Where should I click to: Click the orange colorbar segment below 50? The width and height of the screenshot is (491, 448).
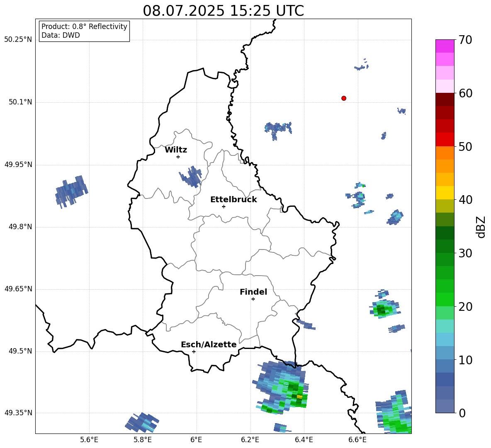(x=445, y=153)
